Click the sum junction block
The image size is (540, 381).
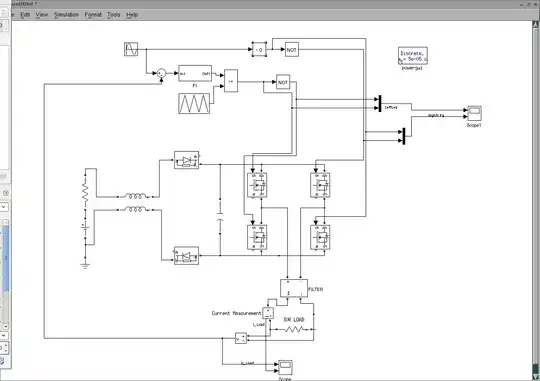pos(161,73)
